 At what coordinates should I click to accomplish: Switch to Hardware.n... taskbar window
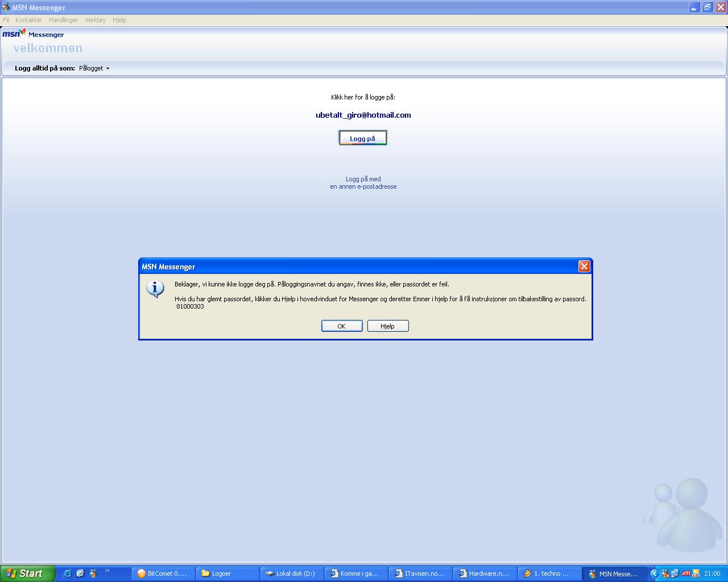click(485, 573)
